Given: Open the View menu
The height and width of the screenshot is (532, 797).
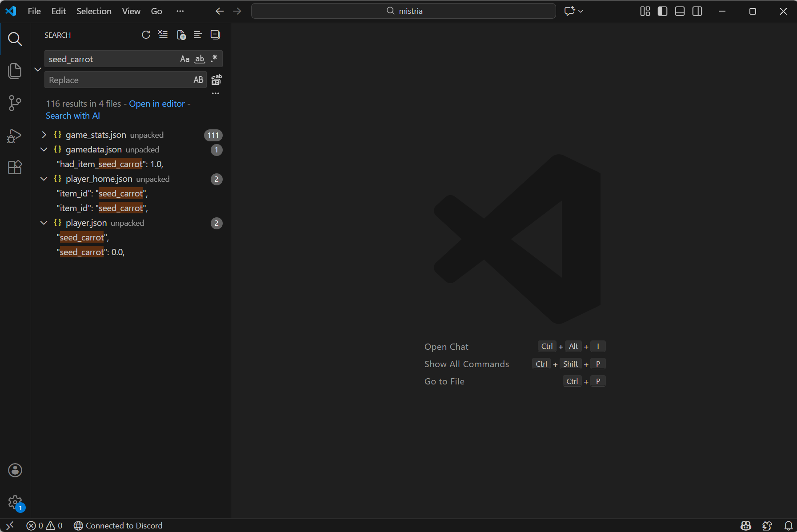Looking at the screenshot, I should (x=131, y=11).
